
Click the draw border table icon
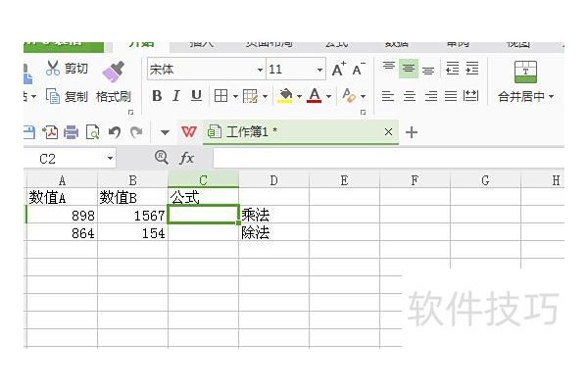pos(250,96)
